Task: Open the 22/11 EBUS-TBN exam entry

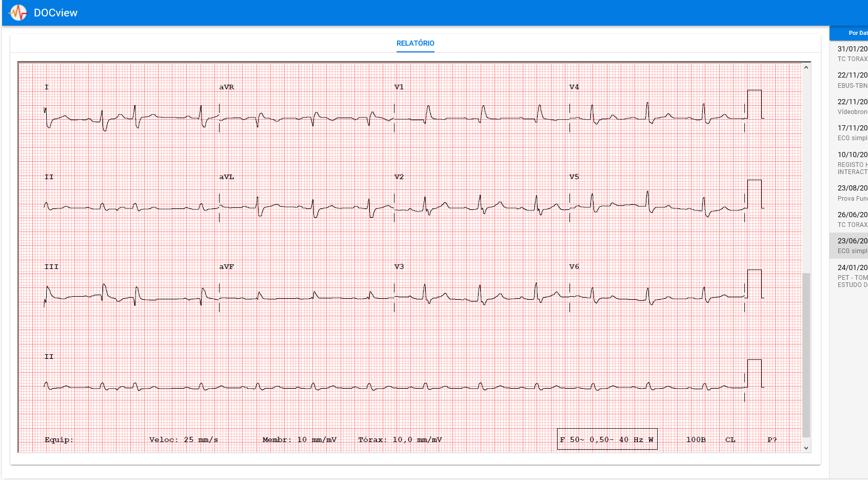Action: (x=852, y=80)
